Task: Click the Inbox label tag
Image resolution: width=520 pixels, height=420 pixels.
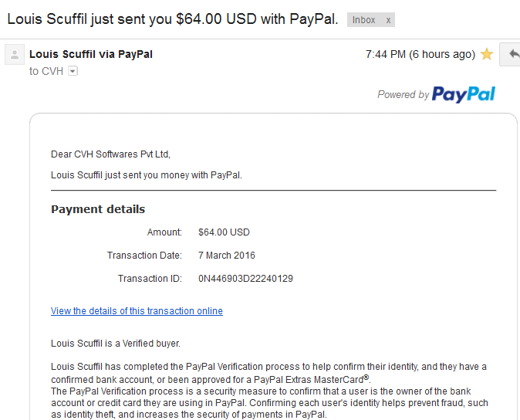Action: click(x=364, y=20)
